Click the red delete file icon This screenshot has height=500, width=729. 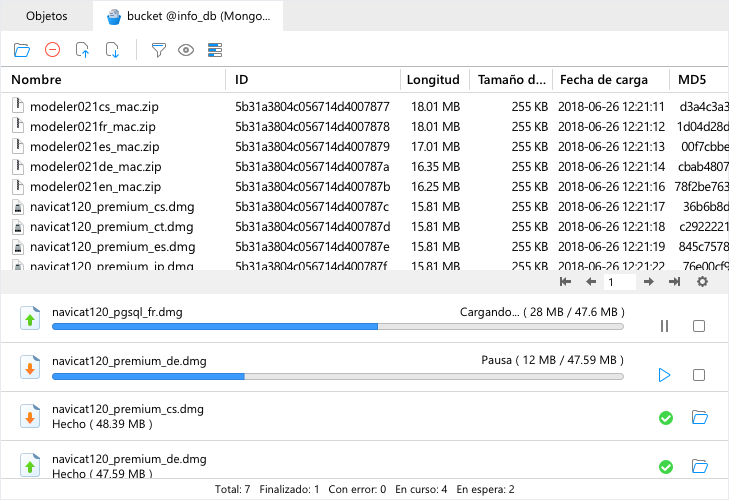52,49
